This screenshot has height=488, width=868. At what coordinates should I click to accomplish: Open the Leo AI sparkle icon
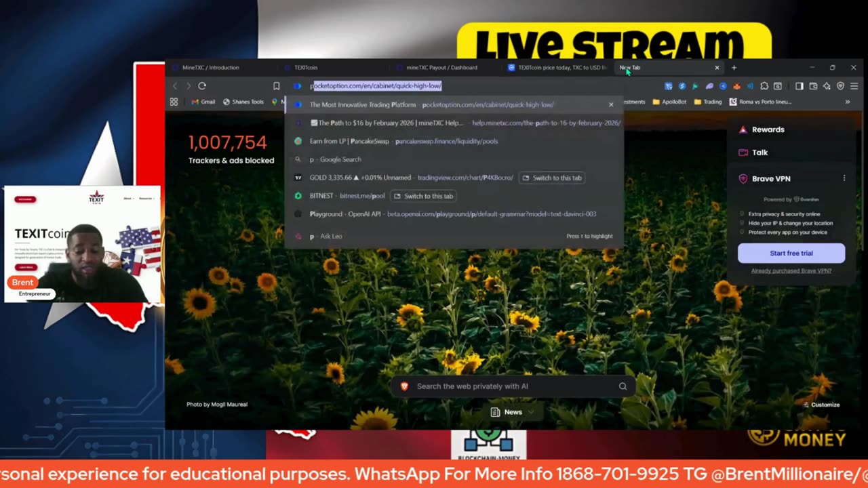tap(827, 86)
